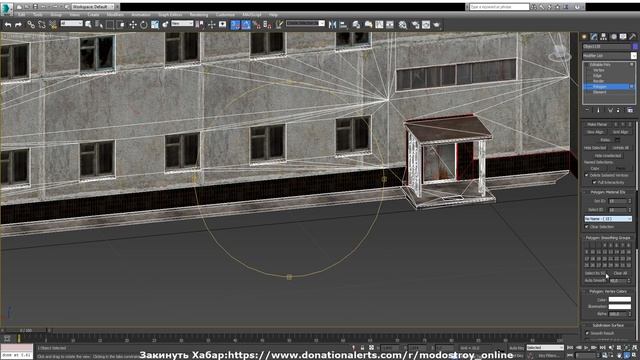640x360 pixels.
Task: Open the Tools menu
Action: click(x=38, y=15)
